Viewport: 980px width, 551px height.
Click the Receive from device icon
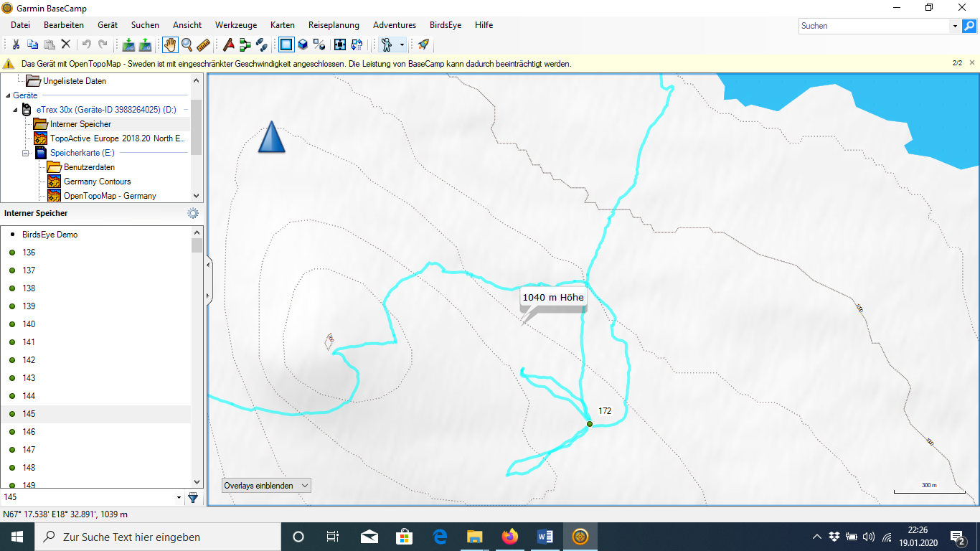[145, 44]
